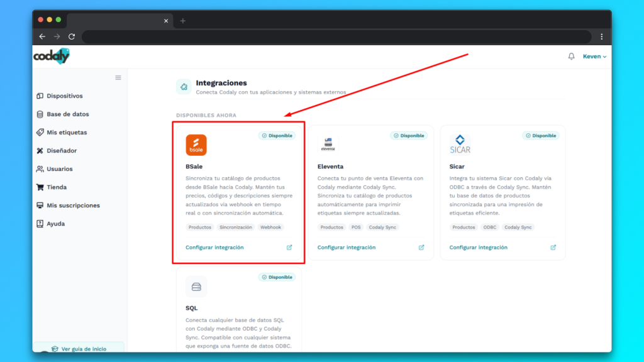This screenshot has height=362, width=644.
Task: Click the Disponible badge on Sicar
Action: [x=541, y=136]
